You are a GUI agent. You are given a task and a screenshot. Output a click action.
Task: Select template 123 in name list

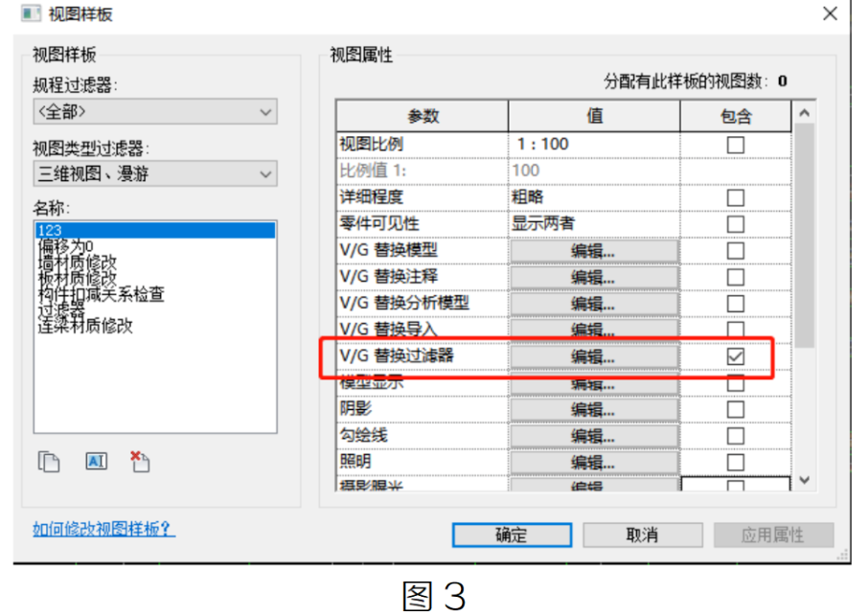pyautogui.click(x=155, y=230)
